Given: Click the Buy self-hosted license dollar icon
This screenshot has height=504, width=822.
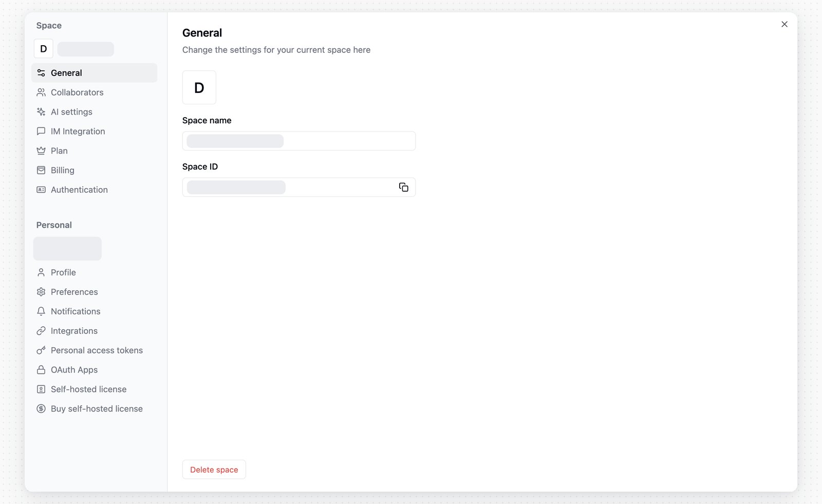Looking at the screenshot, I should [41, 409].
